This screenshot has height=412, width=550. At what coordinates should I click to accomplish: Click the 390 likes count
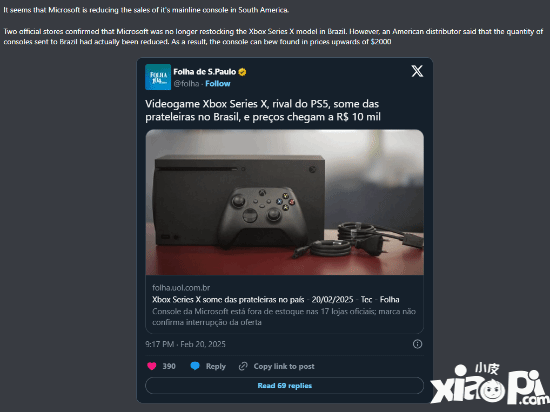click(169, 366)
